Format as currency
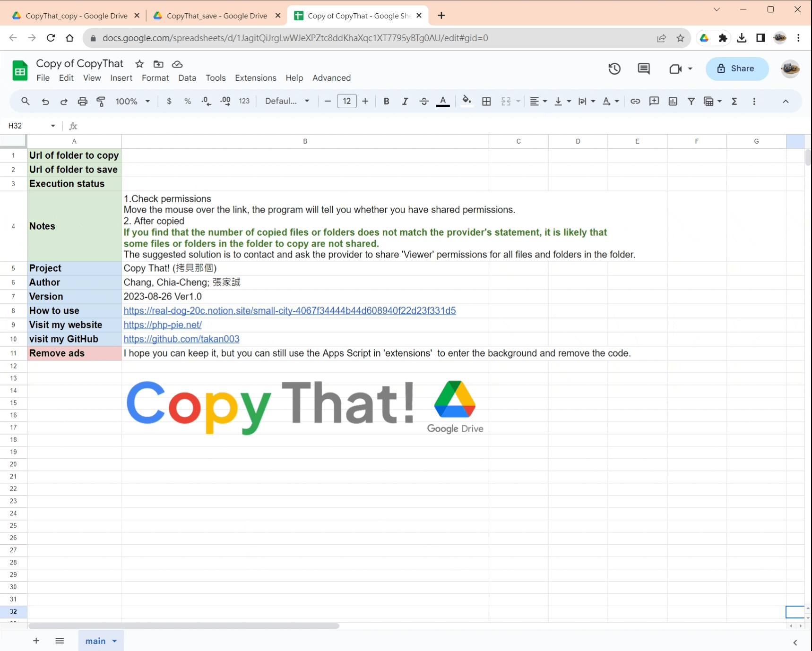Viewport: 812px width, 651px height. (169, 101)
